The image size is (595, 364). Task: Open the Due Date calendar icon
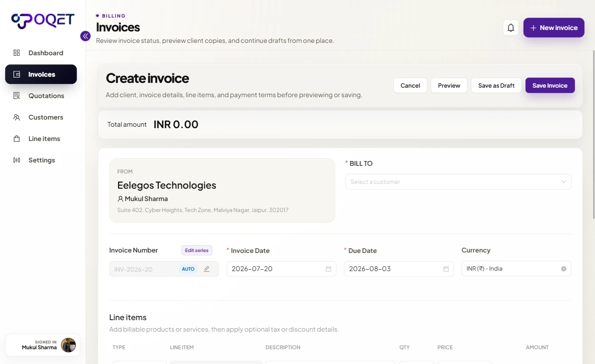click(x=446, y=269)
